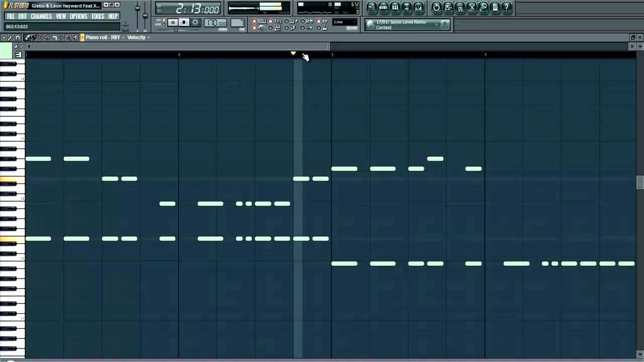Open the Step Sequencer shortcut icon
644x362 pixels.
pos(383,8)
